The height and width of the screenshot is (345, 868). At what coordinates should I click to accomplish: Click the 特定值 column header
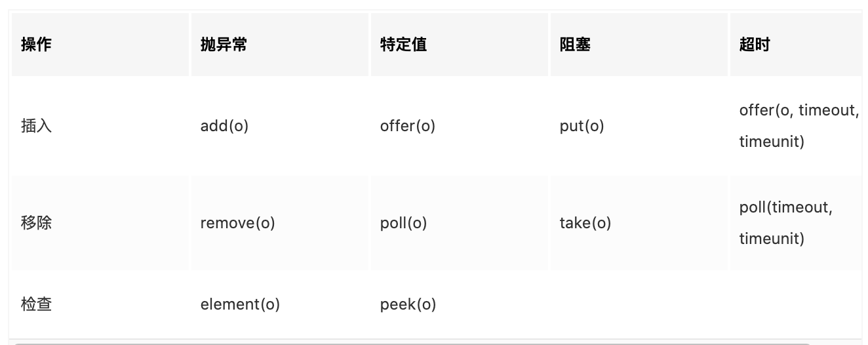pyautogui.click(x=403, y=45)
